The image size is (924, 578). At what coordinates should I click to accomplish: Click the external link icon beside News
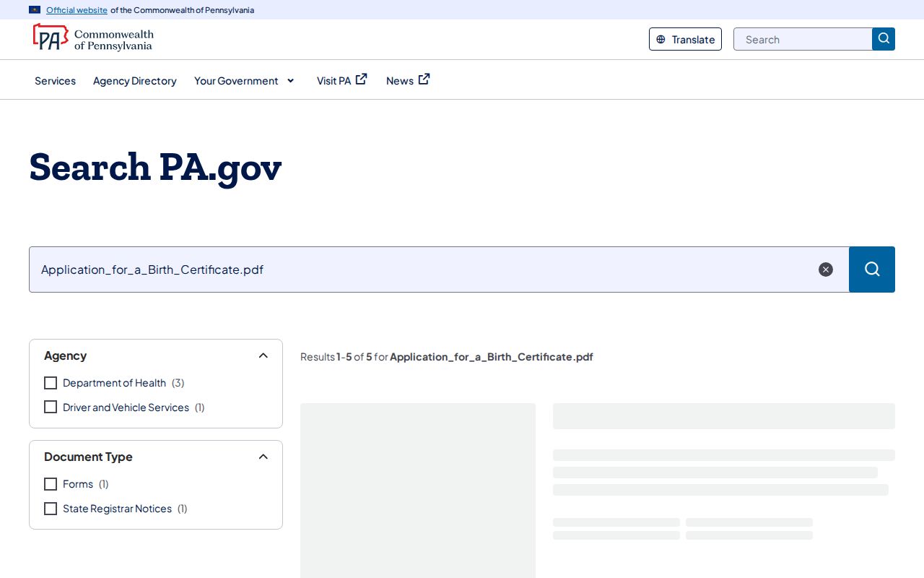click(424, 79)
